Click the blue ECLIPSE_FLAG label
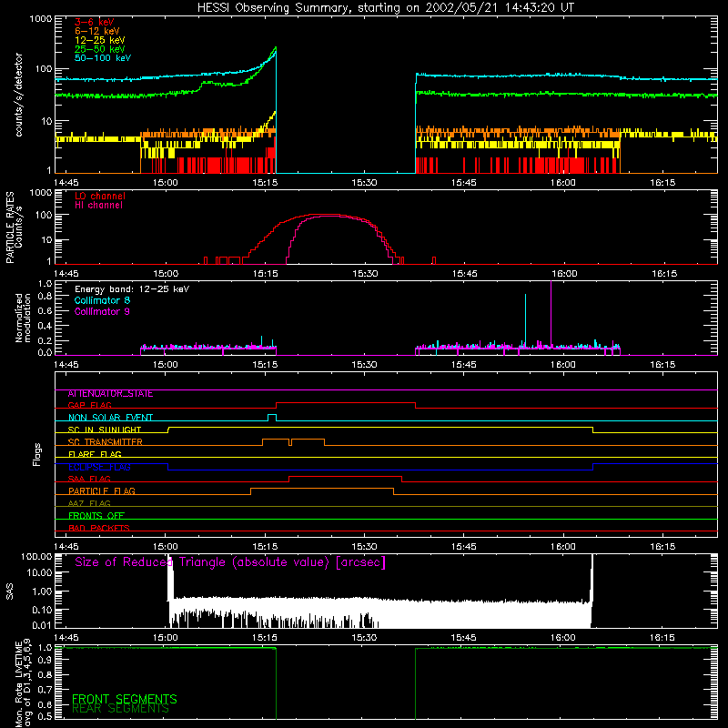 99,467
